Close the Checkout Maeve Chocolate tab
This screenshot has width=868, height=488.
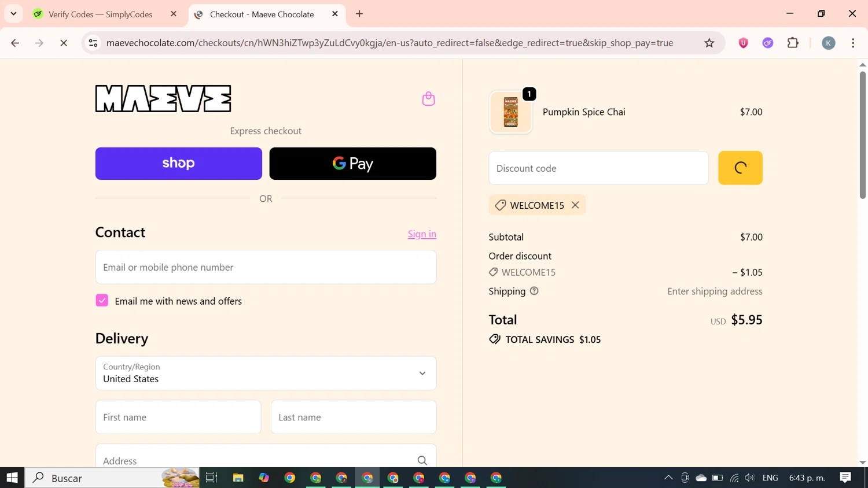[x=335, y=14]
